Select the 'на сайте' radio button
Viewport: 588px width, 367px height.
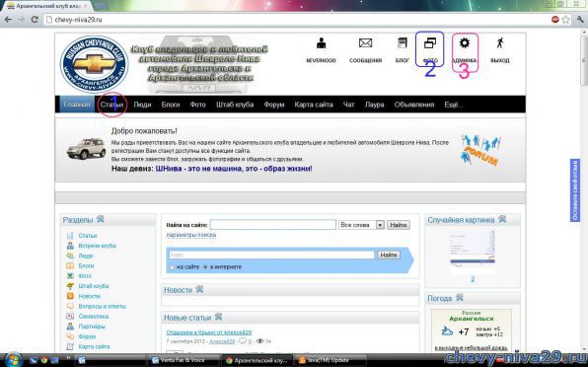tap(172, 267)
